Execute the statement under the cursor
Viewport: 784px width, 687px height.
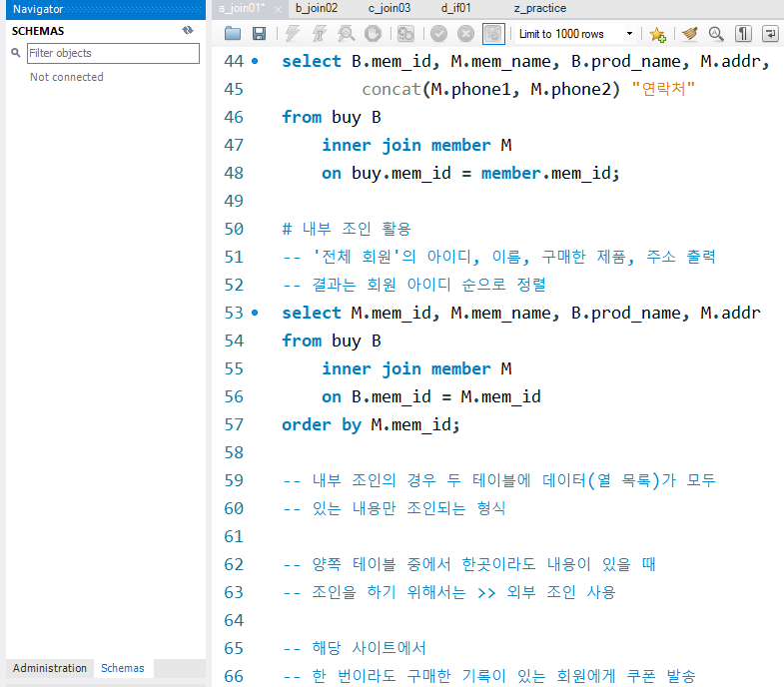point(319,34)
